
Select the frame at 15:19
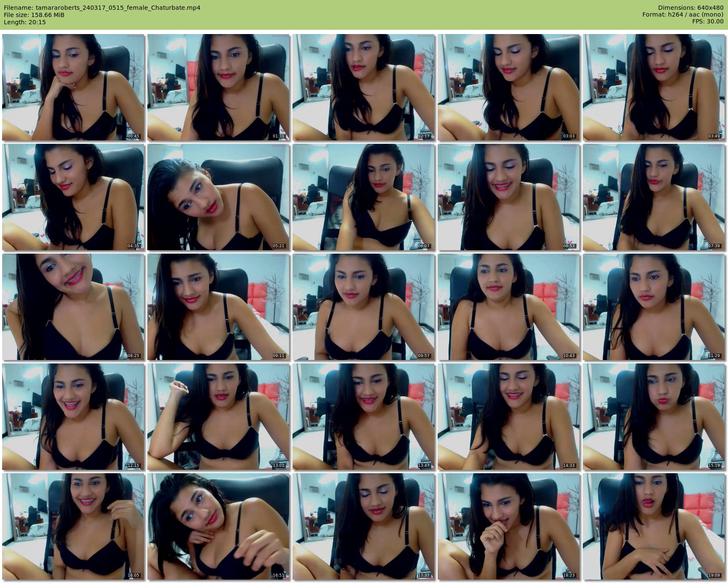654,417
